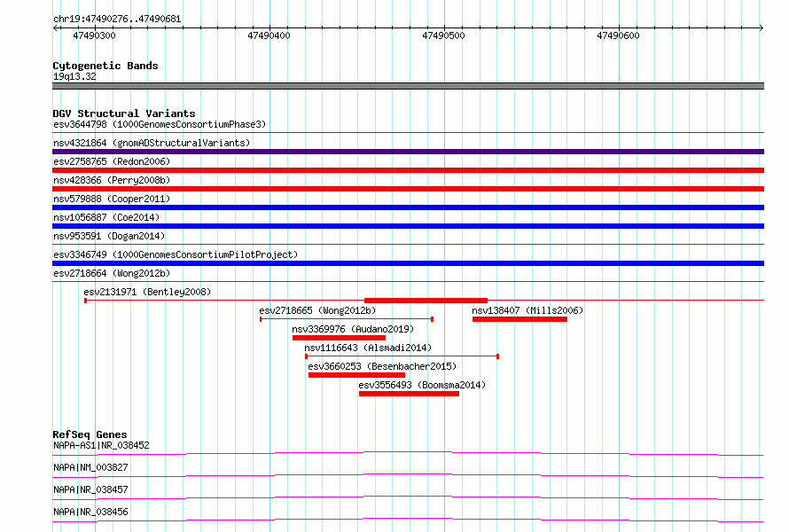
Task: Open the esv2718664 Wong2012b label
Action: pos(112,273)
